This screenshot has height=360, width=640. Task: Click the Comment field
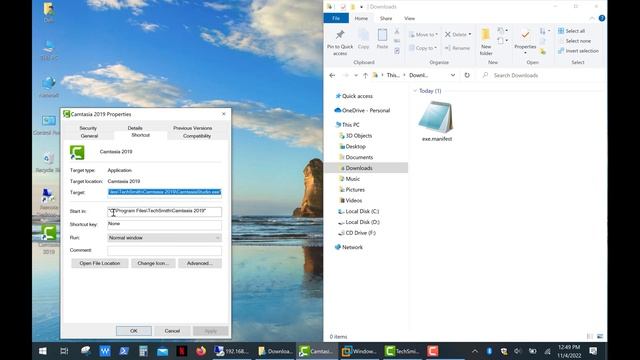point(164,251)
